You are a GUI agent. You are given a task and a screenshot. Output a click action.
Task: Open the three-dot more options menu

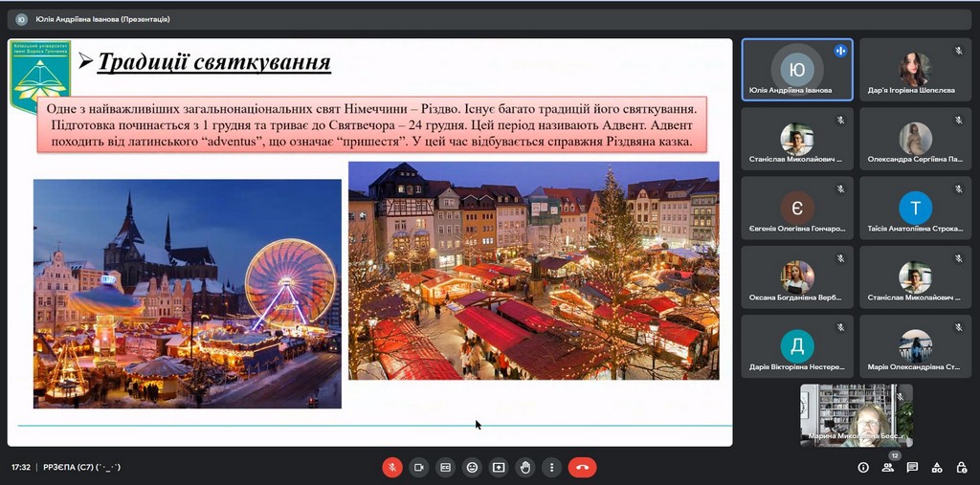coord(551,468)
